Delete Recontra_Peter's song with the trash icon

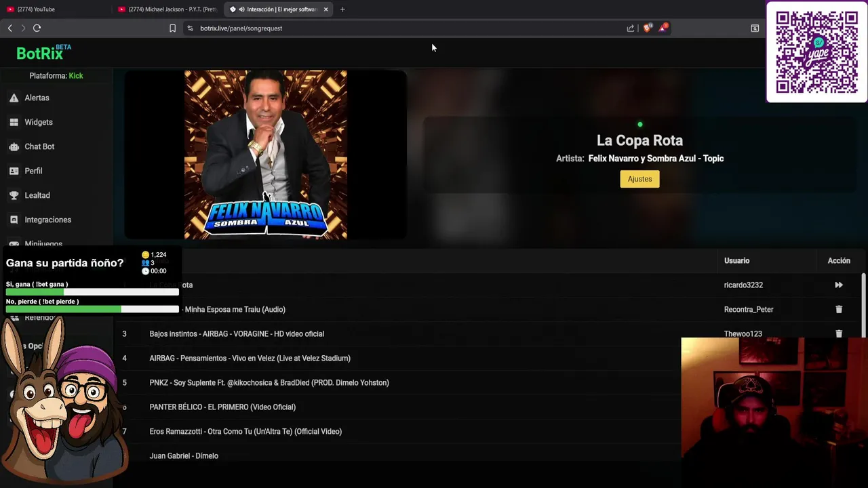[x=839, y=309]
